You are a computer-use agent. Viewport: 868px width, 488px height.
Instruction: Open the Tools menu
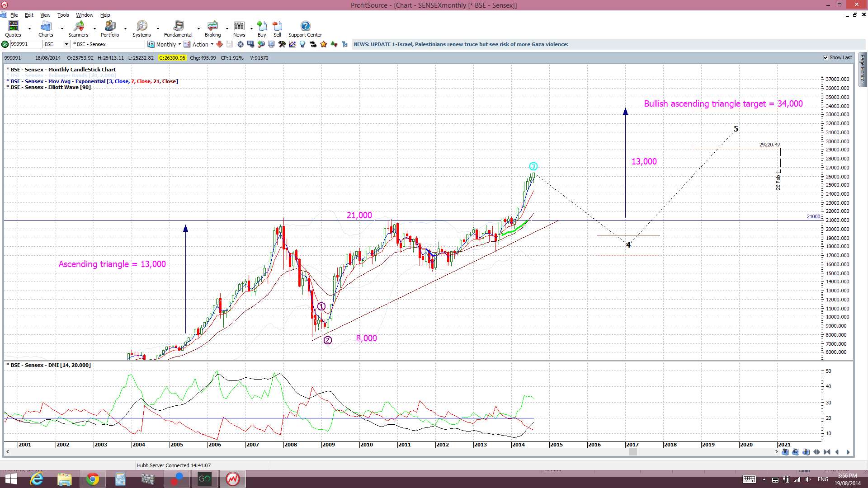tap(63, 15)
